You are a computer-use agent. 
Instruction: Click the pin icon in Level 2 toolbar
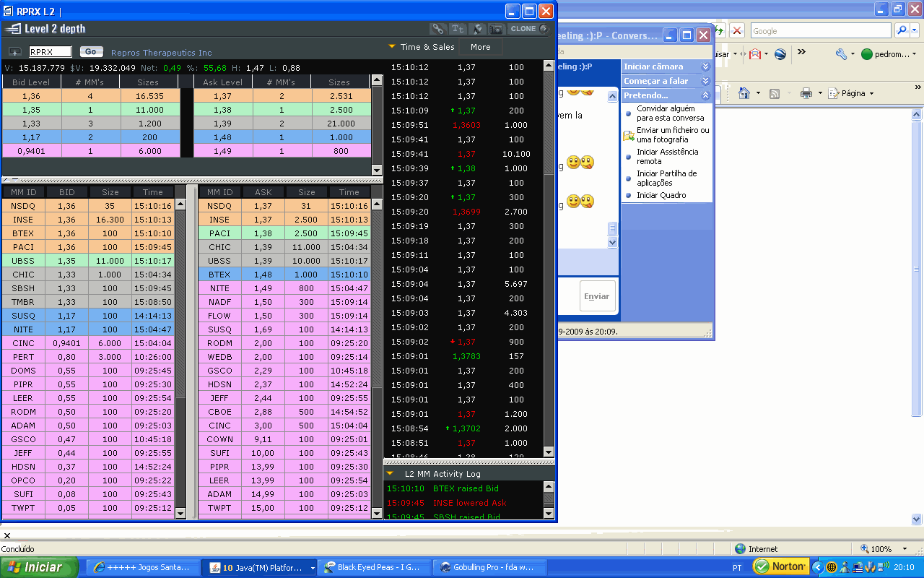coord(477,29)
